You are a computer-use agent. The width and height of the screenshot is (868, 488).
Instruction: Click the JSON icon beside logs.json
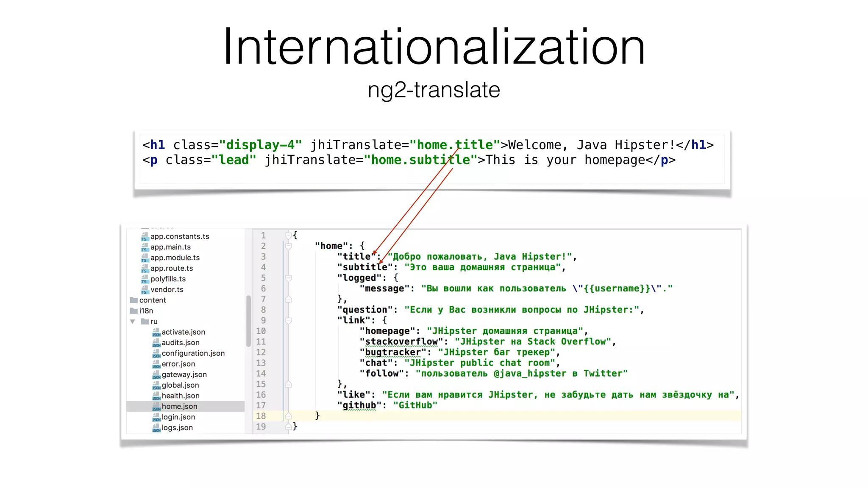[x=156, y=428]
